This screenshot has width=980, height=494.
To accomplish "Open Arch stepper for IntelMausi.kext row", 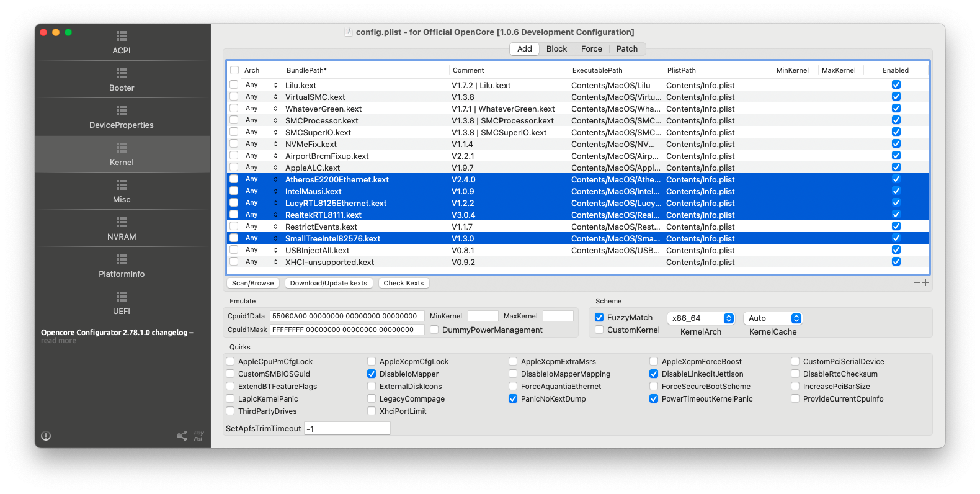I will pos(275,191).
